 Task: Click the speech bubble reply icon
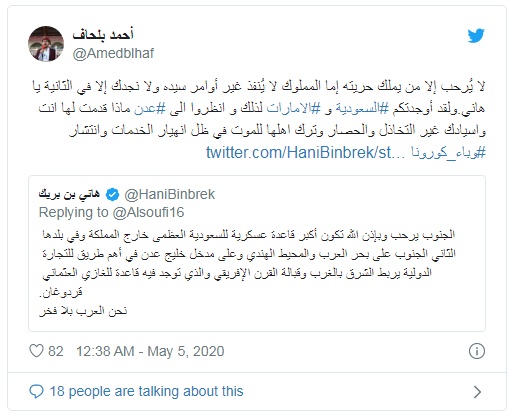coord(36,391)
